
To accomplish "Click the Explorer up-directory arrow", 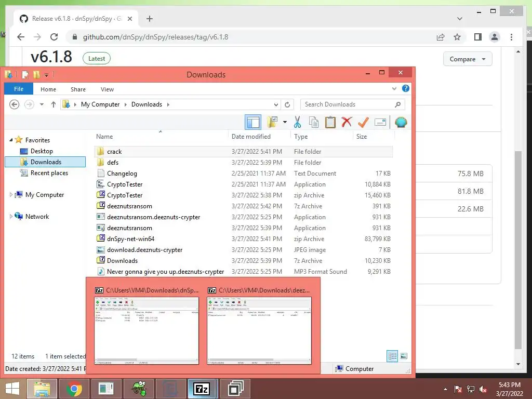I will tap(54, 104).
